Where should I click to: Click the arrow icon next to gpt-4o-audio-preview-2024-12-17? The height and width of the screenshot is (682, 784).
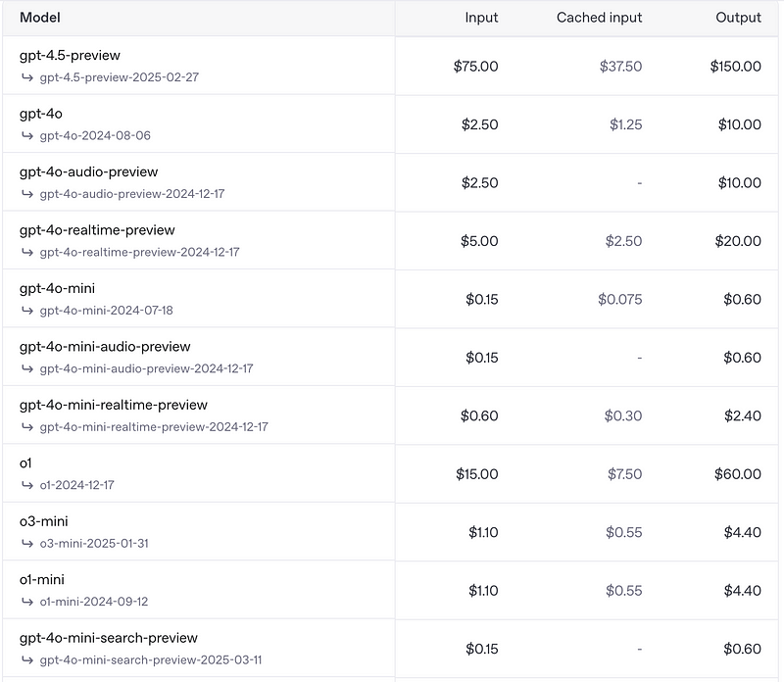(27, 193)
